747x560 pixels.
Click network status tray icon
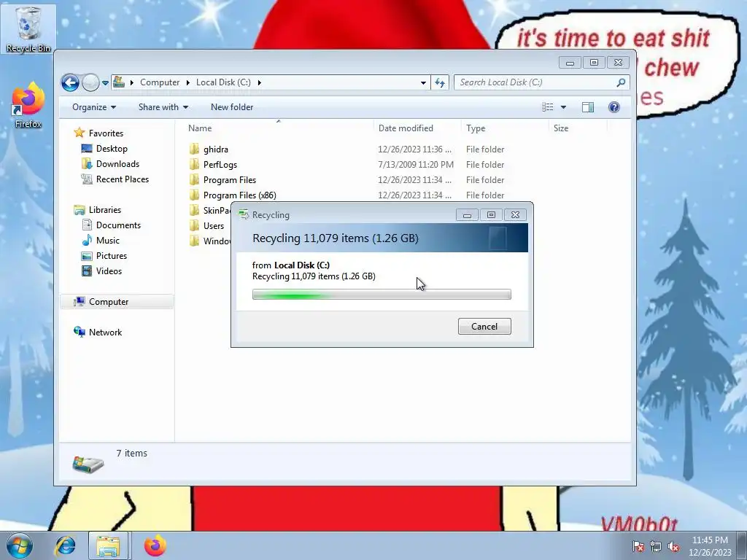pyautogui.click(x=656, y=547)
